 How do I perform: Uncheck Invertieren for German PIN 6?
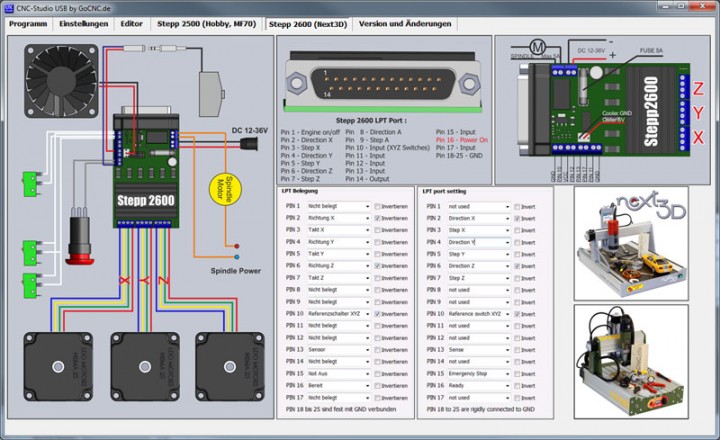pyautogui.click(x=377, y=266)
